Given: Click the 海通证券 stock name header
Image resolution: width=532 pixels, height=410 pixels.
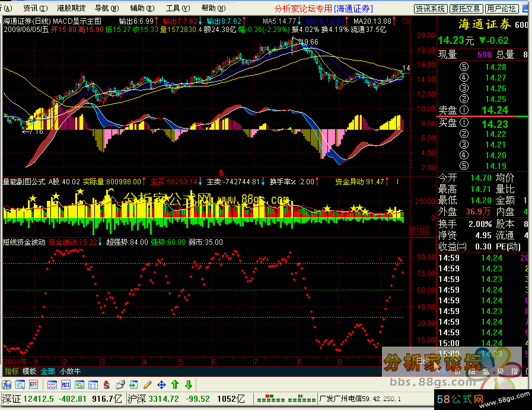Looking at the screenshot, I should tap(485, 24).
